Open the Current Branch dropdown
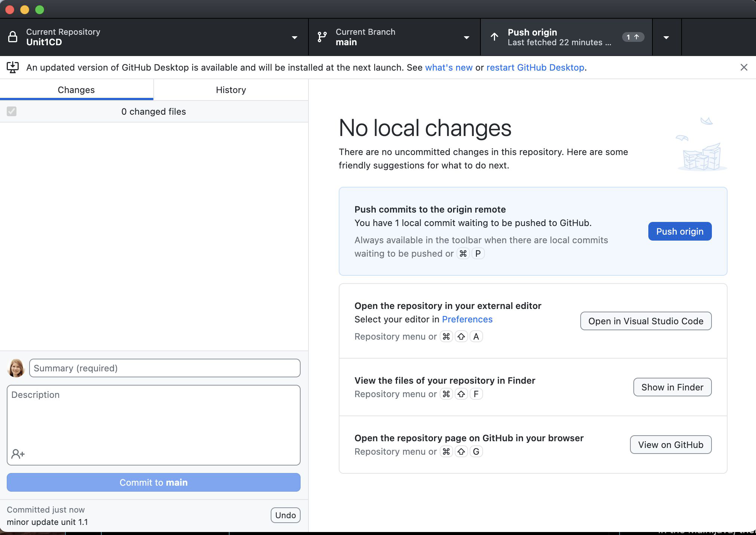The width and height of the screenshot is (756, 535). (466, 37)
